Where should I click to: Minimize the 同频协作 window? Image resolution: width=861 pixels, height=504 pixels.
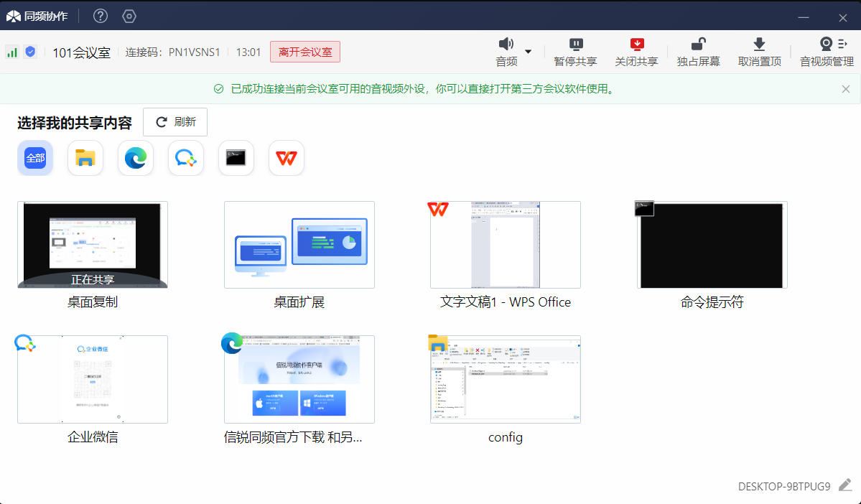[804, 17]
